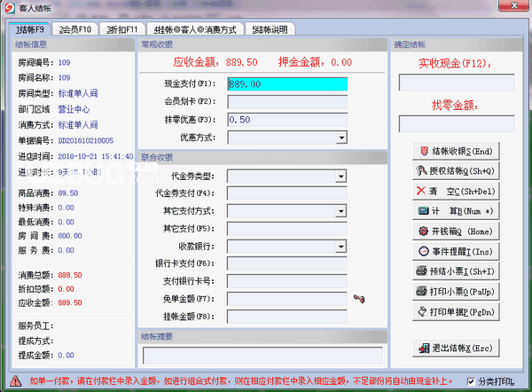
Task: Click the 进店时间 value 2018-10-21 15:41:40
Action: click(96, 156)
